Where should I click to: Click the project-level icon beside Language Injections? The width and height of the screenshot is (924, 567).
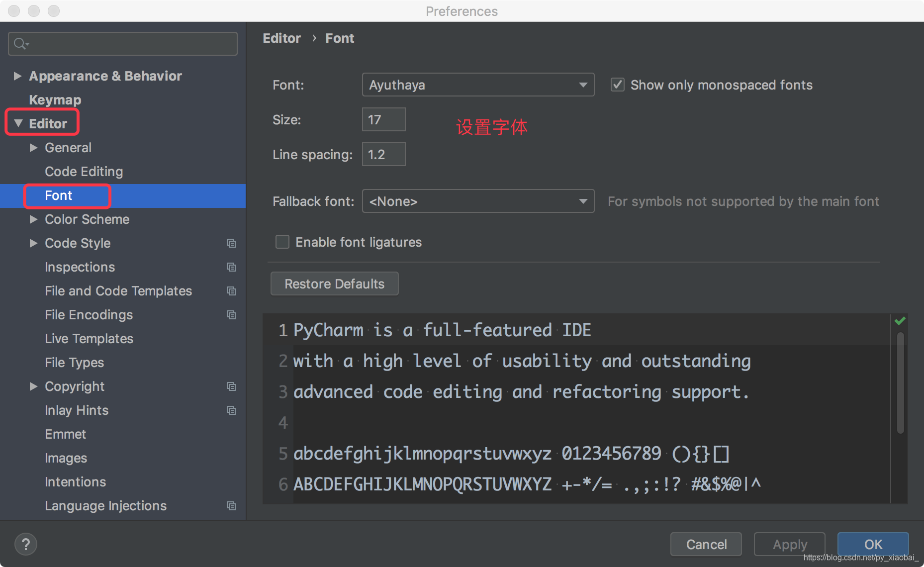tap(231, 506)
